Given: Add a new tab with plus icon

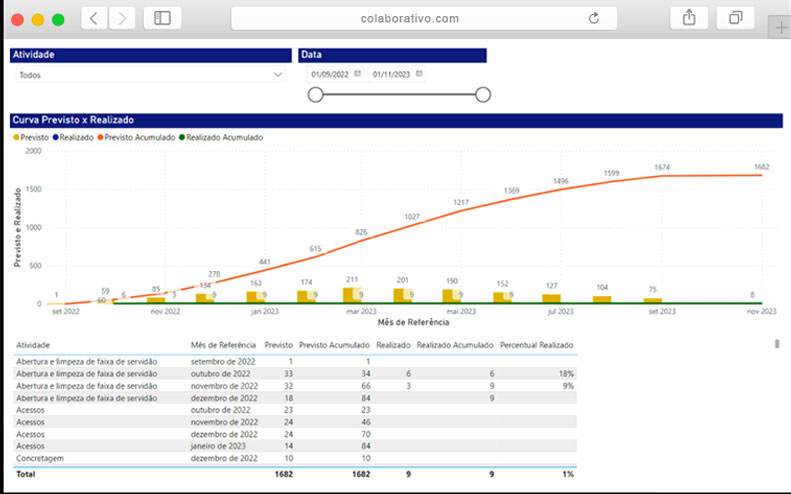Looking at the screenshot, I should click(780, 28).
